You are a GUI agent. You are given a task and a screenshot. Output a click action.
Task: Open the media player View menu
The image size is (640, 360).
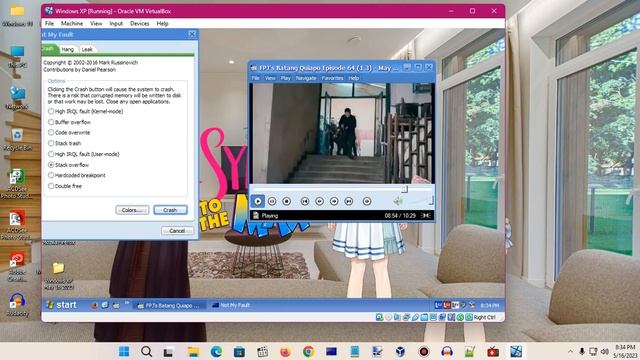(270, 78)
